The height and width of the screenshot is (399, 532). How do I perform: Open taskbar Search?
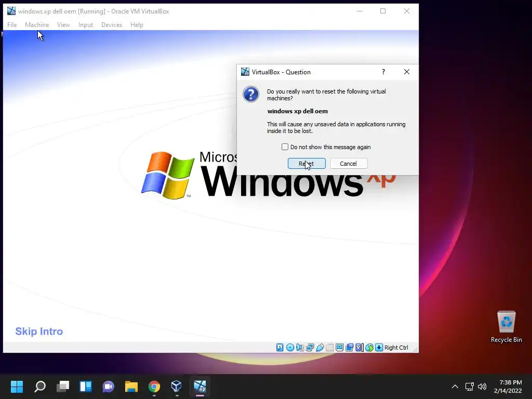coord(40,387)
